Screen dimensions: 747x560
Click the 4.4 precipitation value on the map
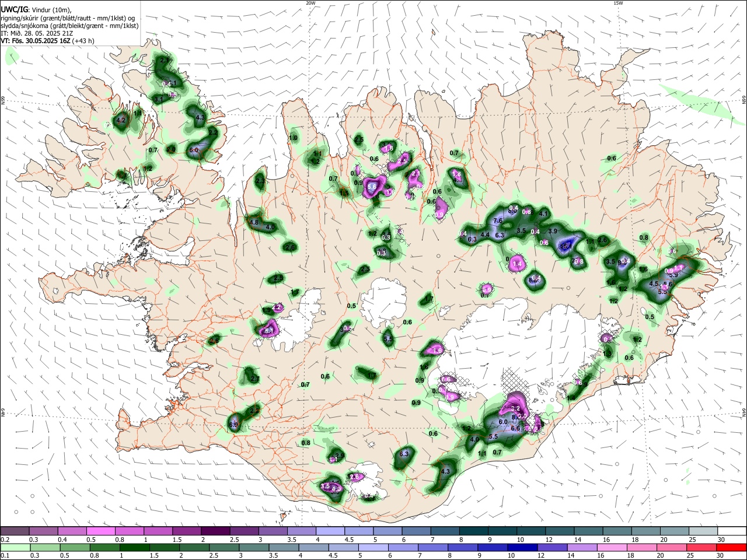pos(485,235)
